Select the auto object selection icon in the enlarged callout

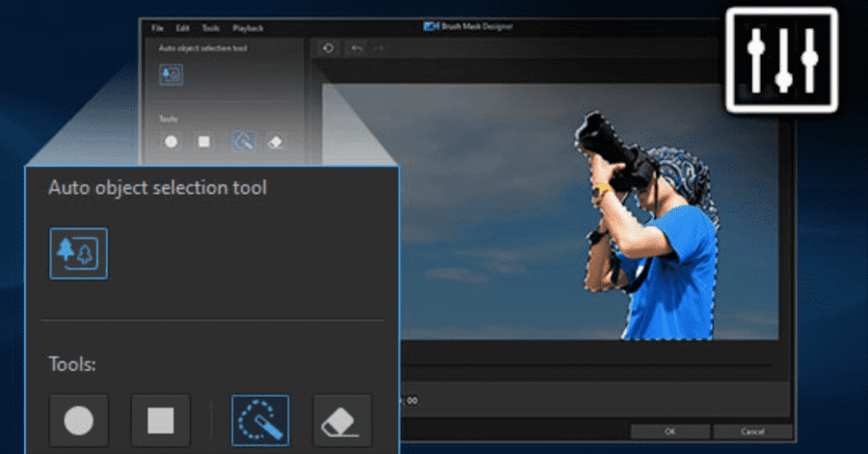79,254
